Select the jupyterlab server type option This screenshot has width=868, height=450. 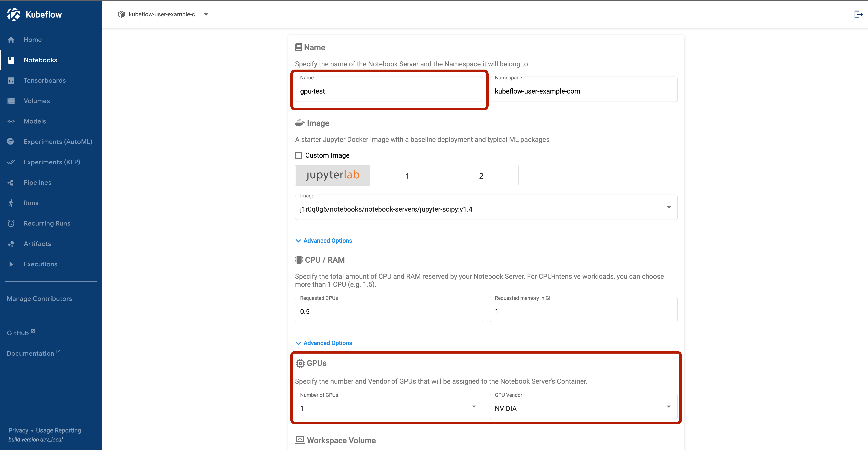333,175
